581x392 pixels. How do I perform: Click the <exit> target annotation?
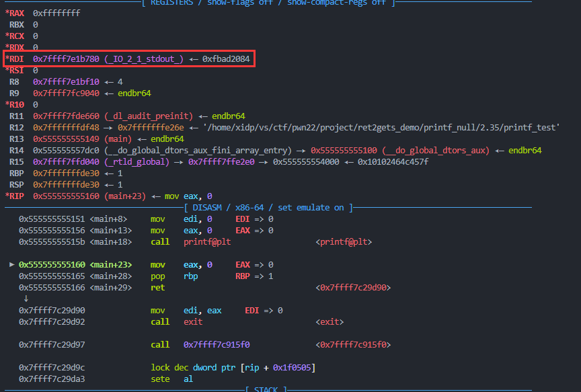[330, 322]
